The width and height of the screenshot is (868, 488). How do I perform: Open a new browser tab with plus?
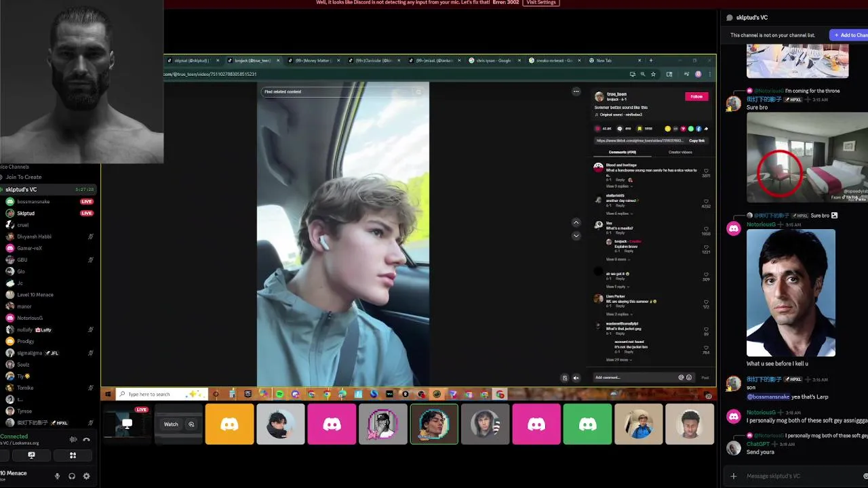(651, 60)
